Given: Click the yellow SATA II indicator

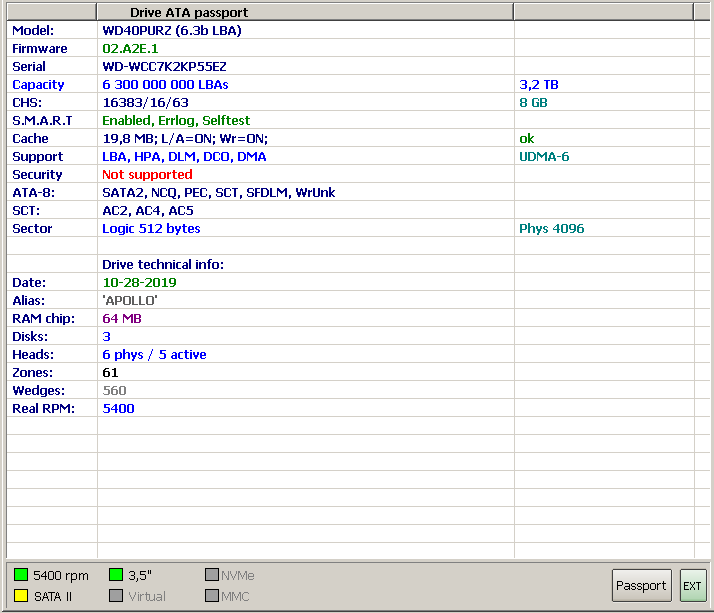Looking at the screenshot, I should 21,596.
